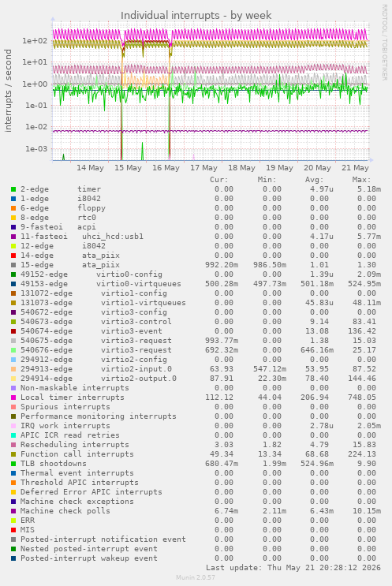Image resolution: width=392 pixels, height=586 pixels.
Task: Click the magenta Local timer interrupts swatch
Action: click(13, 398)
